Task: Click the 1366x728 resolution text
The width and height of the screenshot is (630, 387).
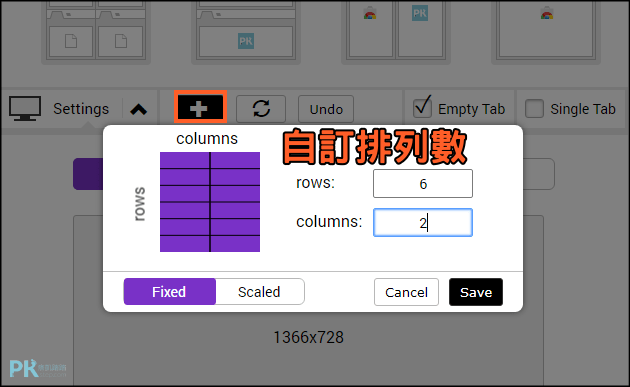Action: click(x=309, y=337)
